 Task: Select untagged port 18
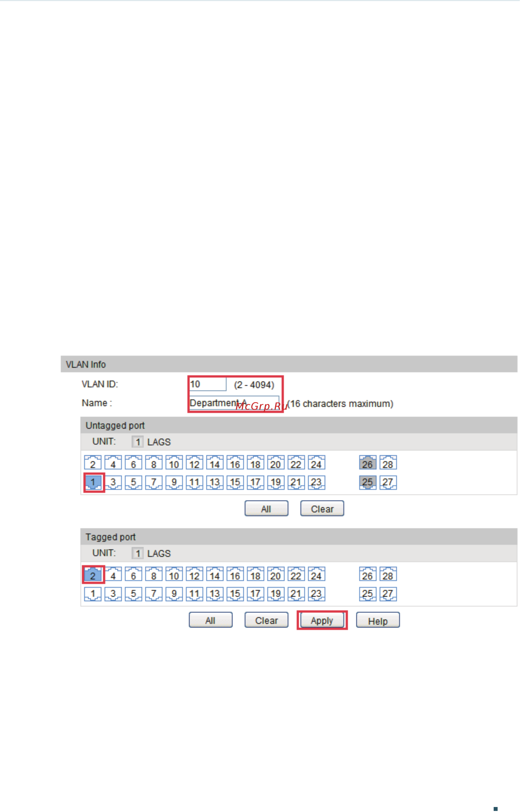(256, 462)
